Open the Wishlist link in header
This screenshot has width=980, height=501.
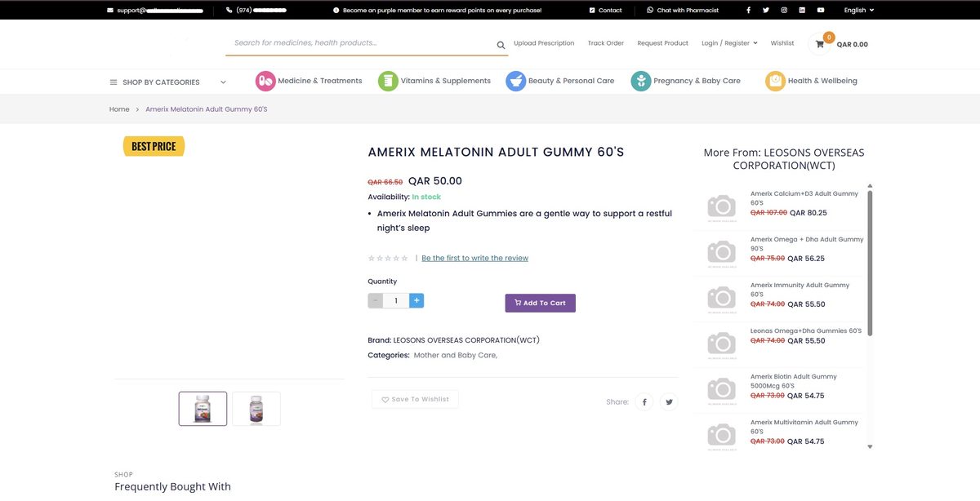coord(782,43)
